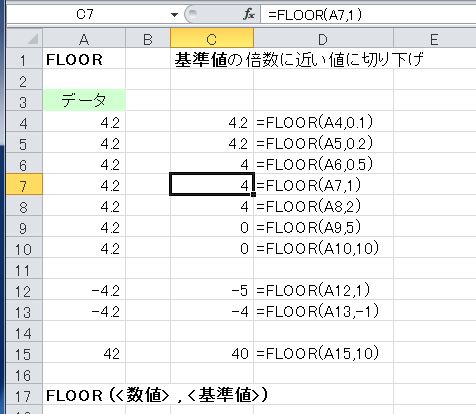Select column B header
The height and width of the screenshot is (414, 476).
click(148, 39)
